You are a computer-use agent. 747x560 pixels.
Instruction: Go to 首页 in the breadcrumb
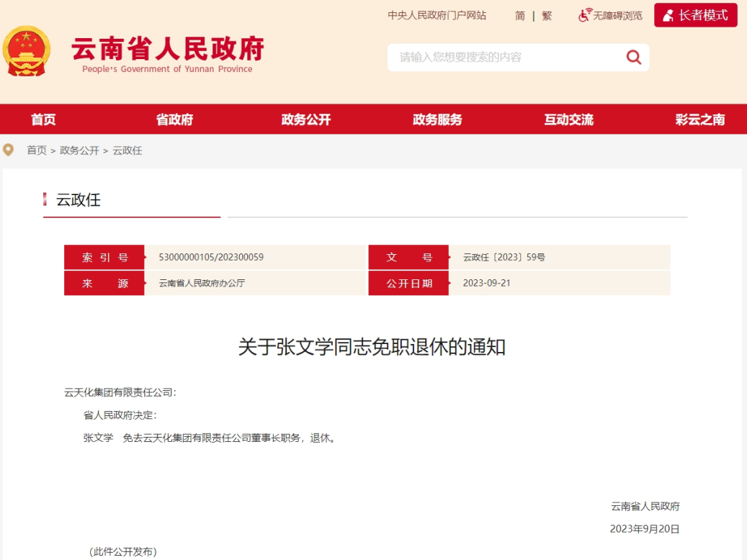point(37,150)
